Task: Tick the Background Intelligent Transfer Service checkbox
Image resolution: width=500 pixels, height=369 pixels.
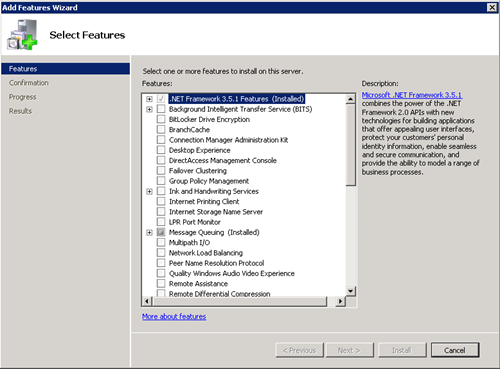Action: pyautogui.click(x=161, y=109)
